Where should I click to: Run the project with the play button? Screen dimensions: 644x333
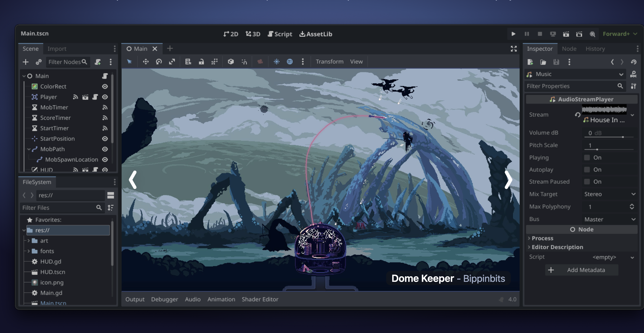click(x=513, y=34)
